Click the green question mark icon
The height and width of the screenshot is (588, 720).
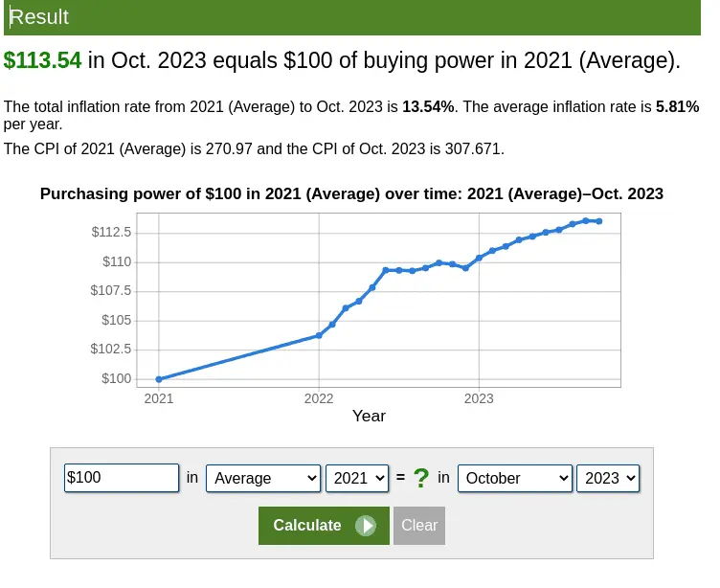coord(420,478)
